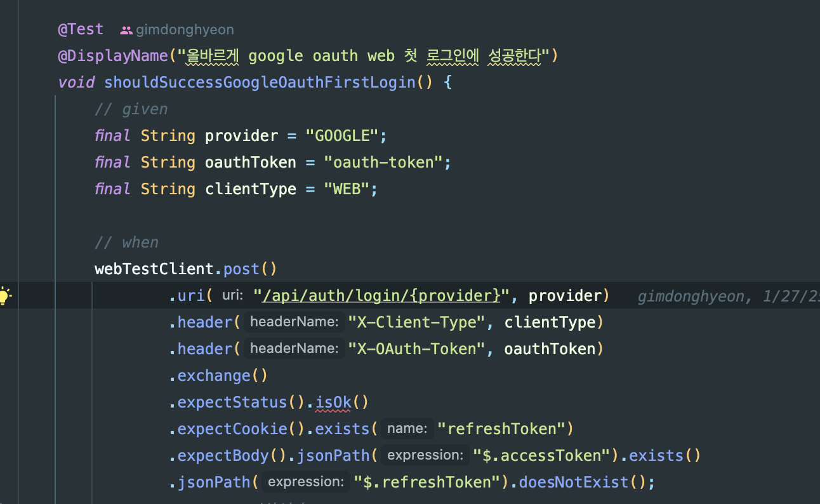
Task: Click the post() method call
Action: (250, 269)
